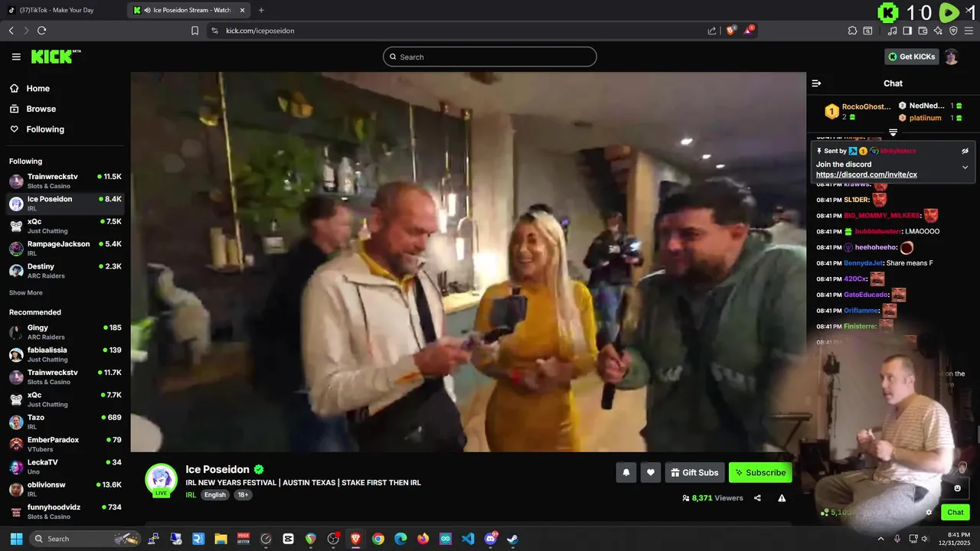
Task: Share the stream via the share icon
Action: click(x=757, y=498)
